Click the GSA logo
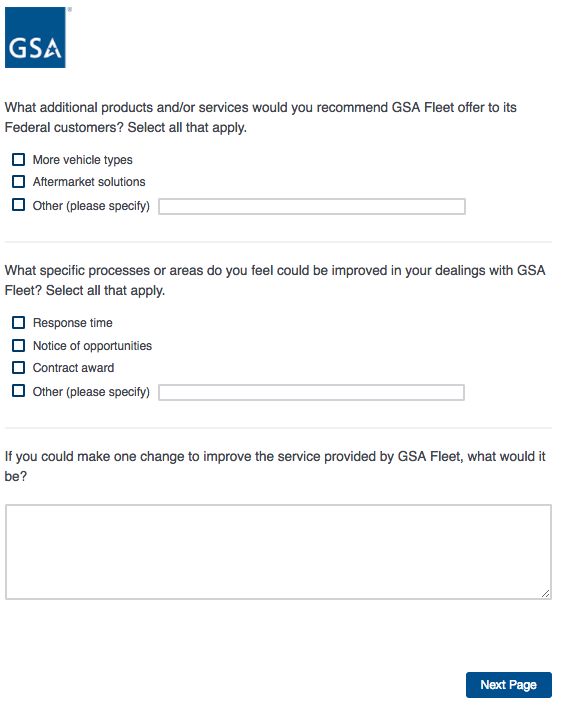 pos(35,37)
